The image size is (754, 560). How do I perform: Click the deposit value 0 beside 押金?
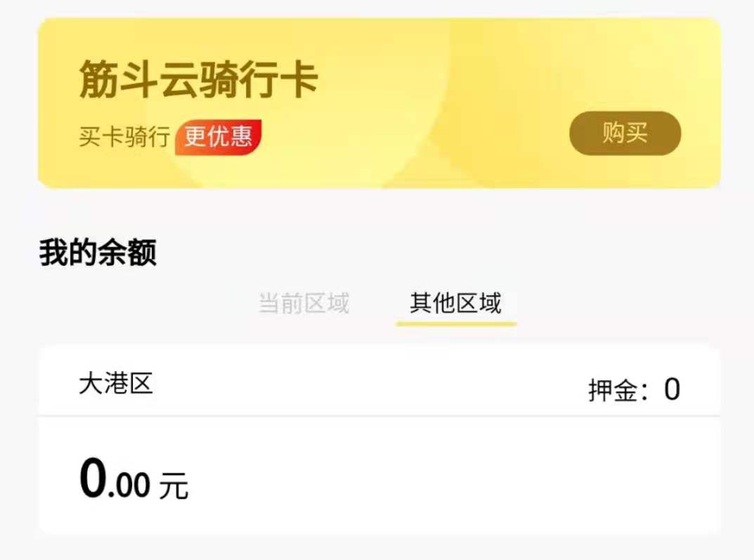[672, 390]
